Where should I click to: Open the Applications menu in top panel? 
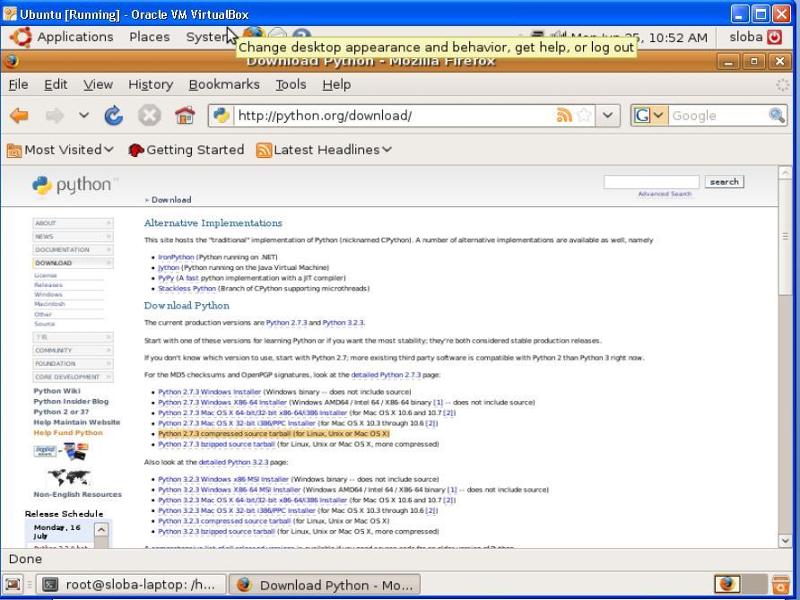coord(75,37)
